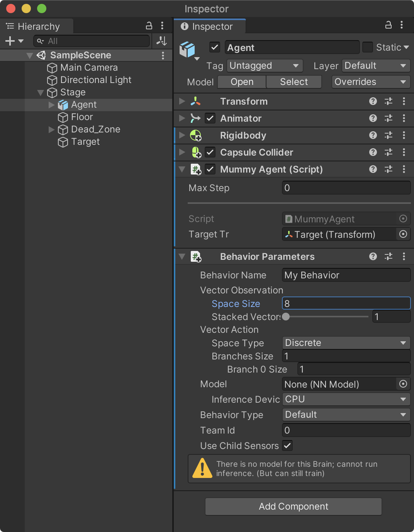Collapse the Behavior Parameters foldout
Image resolution: width=414 pixels, height=532 pixels.
point(182,256)
